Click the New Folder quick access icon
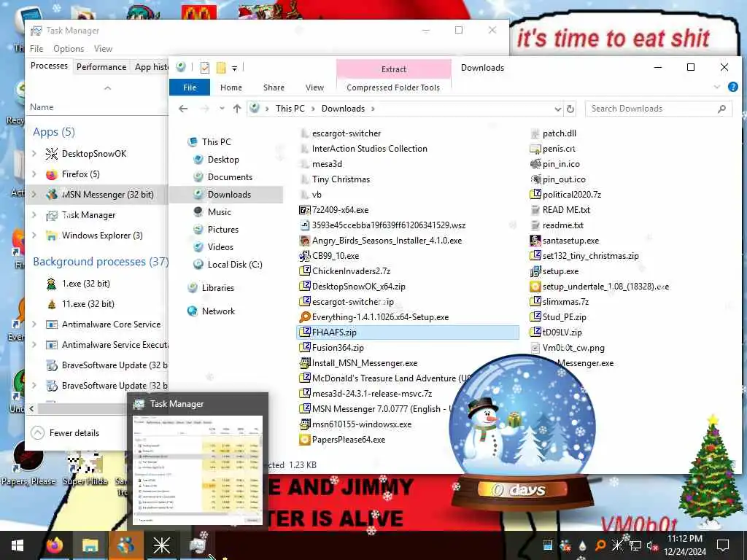The width and height of the screenshot is (747, 560). click(x=221, y=68)
